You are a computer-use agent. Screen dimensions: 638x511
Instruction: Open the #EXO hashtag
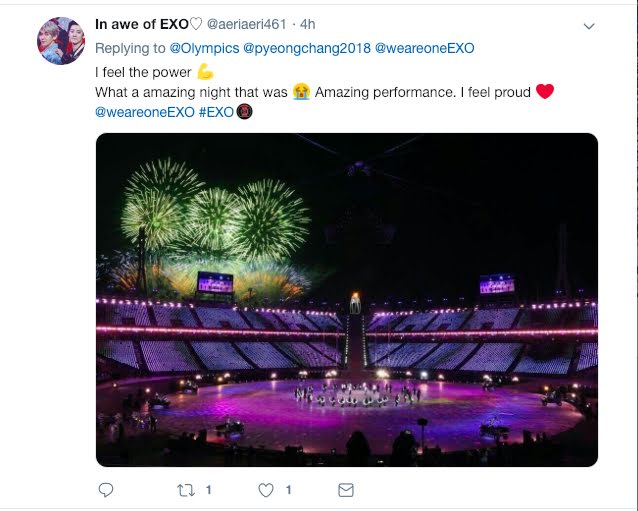click(216, 112)
